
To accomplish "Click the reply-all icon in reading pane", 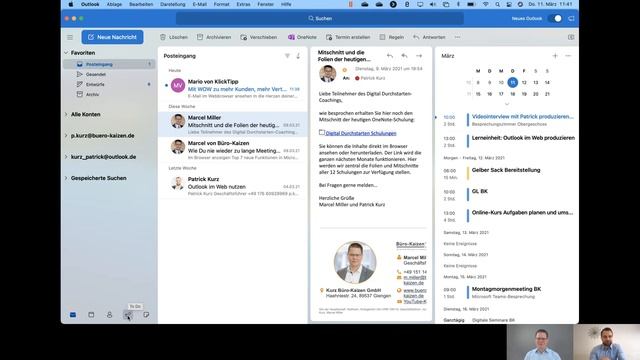I will (404, 56).
